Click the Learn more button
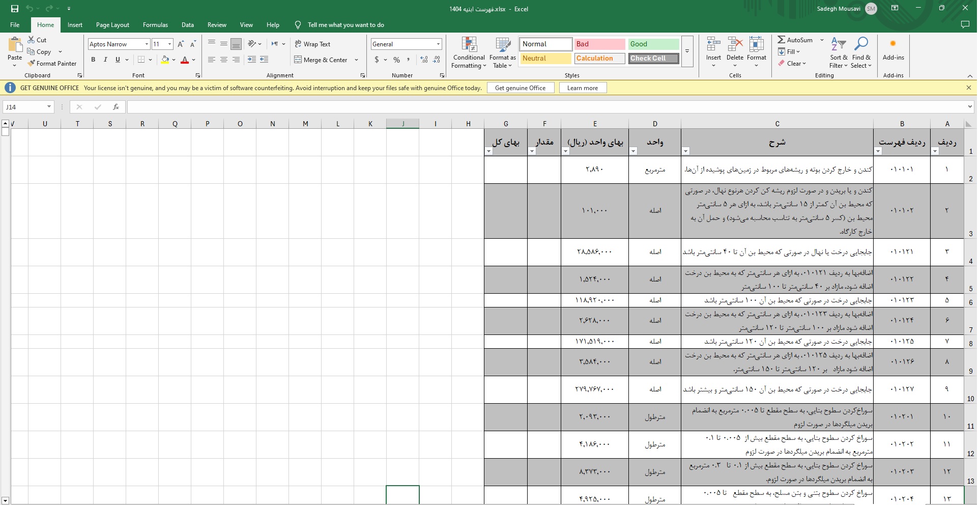 (x=582, y=88)
